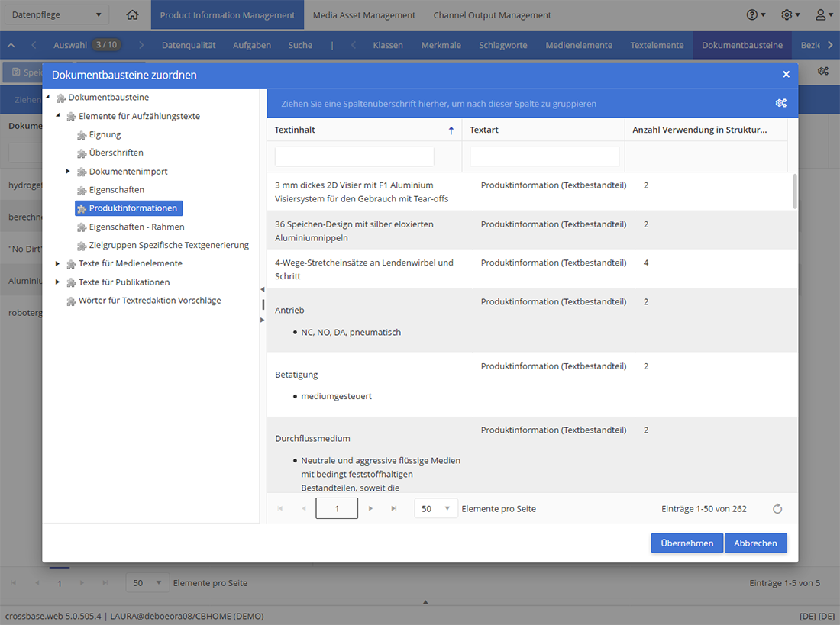Image resolution: width=840 pixels, height=625 pixels.
Task: Expand the Dokumentenimport tree node
Action: point(68,172)
